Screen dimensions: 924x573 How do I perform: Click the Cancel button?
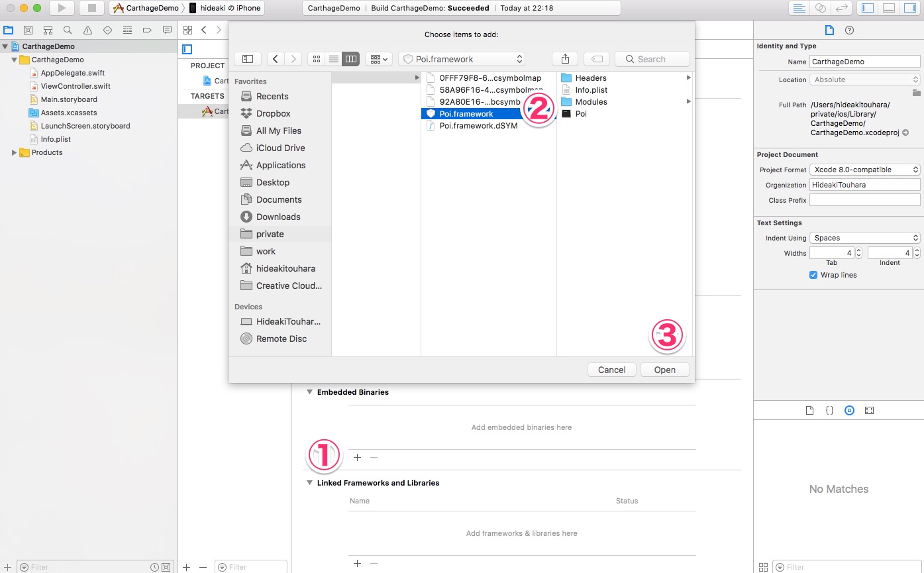[612, 370]
